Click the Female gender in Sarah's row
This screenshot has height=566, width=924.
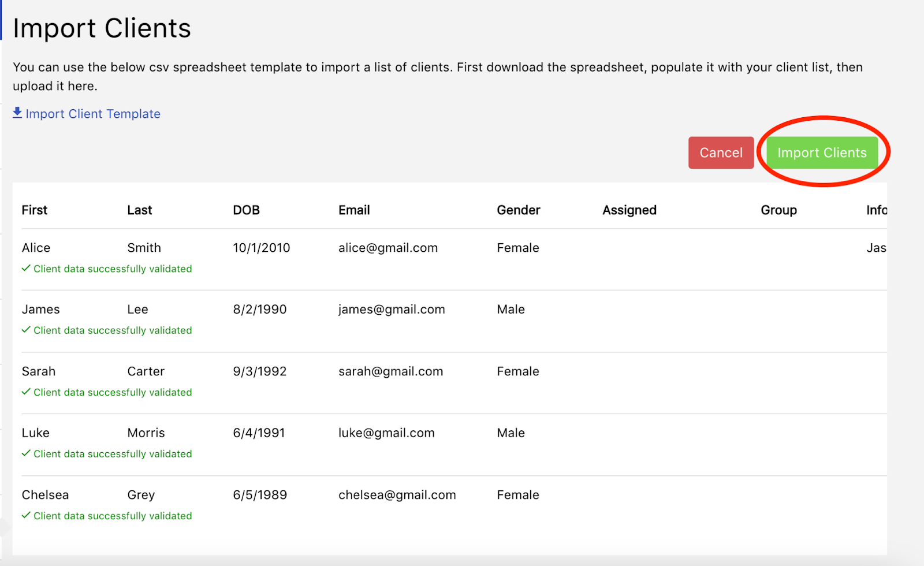pos(518,371)
